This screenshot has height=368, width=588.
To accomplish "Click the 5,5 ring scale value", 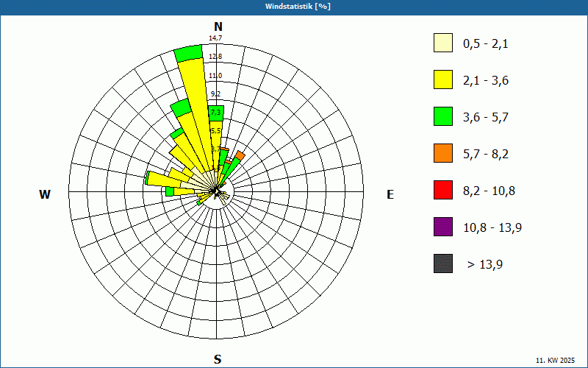I will pos(215,131).
